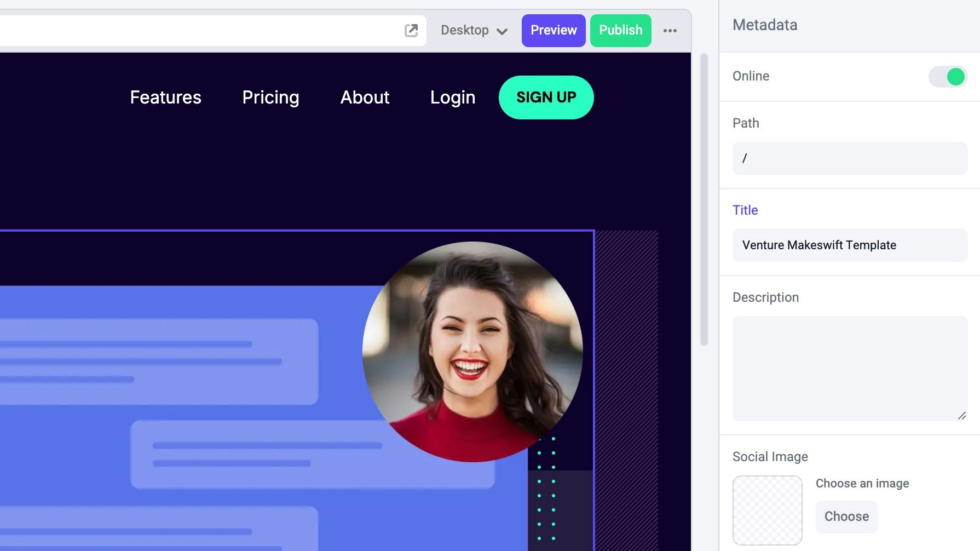980x551 pixels.
Task: Open page in new tab icon
Action: [x=411, y=30]
